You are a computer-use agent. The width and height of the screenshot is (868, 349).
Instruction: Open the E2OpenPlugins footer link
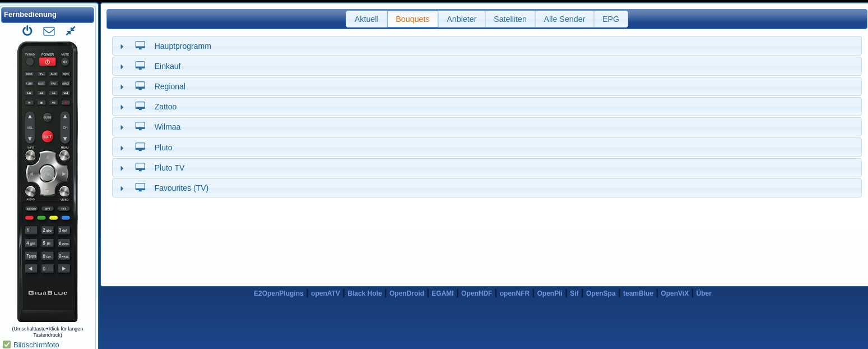pos(278,293)
